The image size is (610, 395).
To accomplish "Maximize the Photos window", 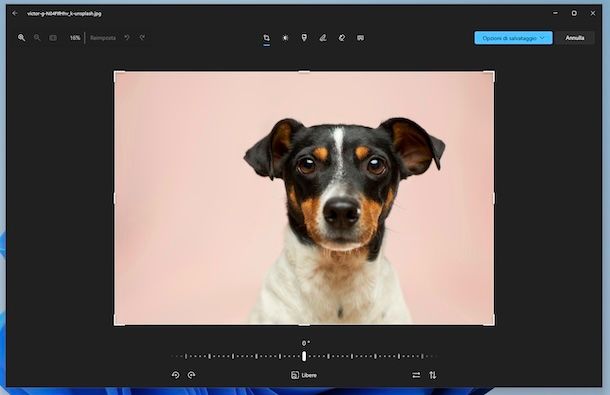I will (574, 13).
